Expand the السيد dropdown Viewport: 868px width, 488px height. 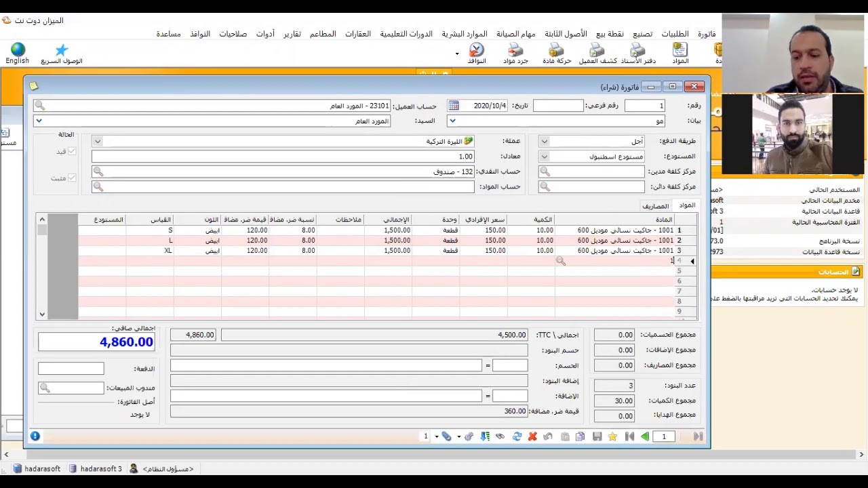tap(39, 121)
